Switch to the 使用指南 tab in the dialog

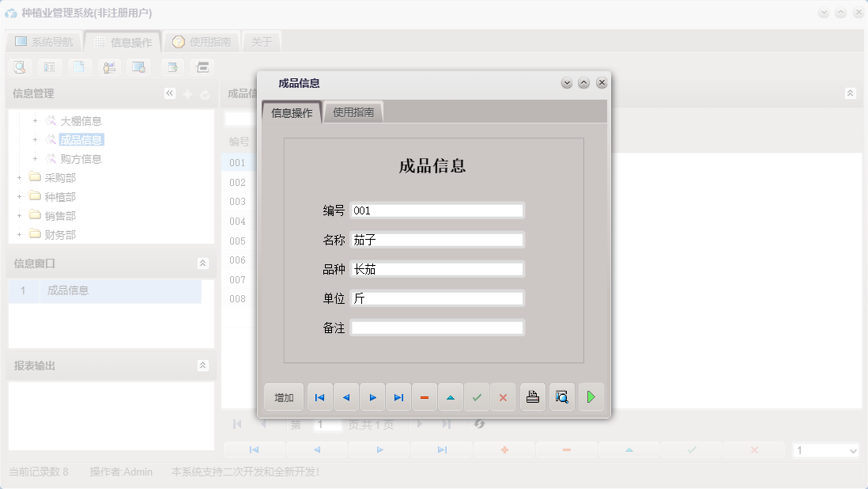click(353, 112)
